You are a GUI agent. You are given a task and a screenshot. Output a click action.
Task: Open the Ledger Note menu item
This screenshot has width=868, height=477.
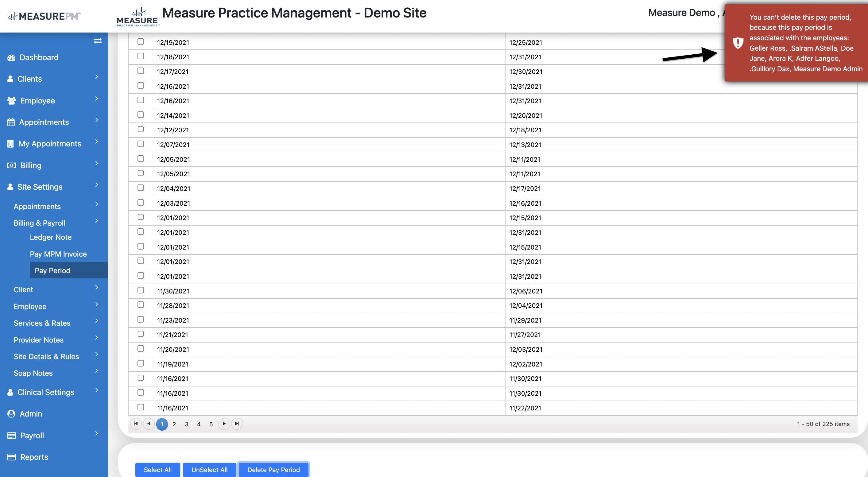(51, 237)
